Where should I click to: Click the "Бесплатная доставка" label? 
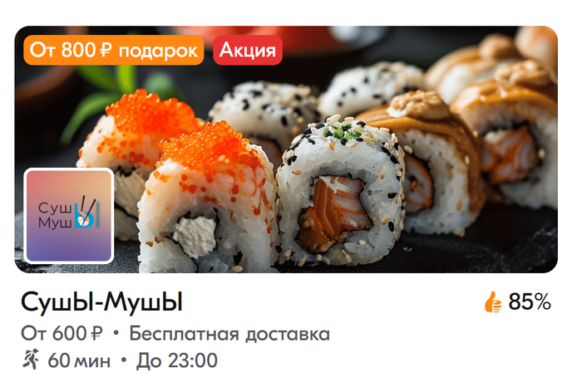pos(229,334)
